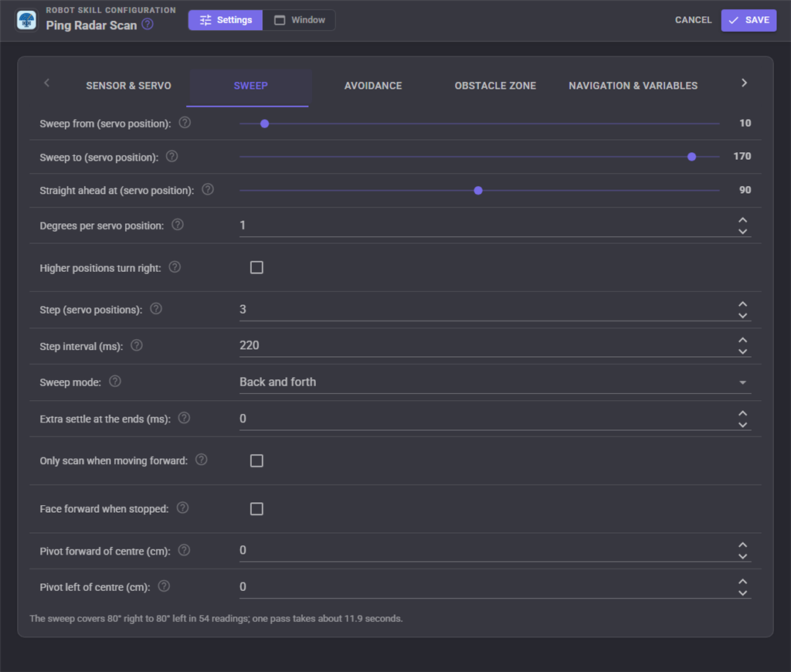The width and height of the screenshot is (791, 672).
Task: Click the robot skill app logo icon
Action: click(26, 21)
